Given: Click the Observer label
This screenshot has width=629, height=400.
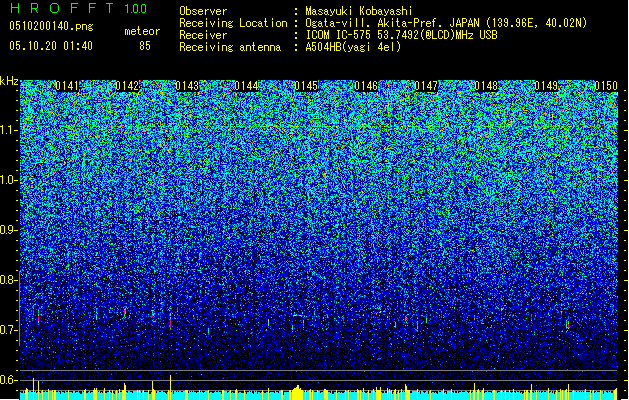Looking at the screenshot, I should click(203, 11).
